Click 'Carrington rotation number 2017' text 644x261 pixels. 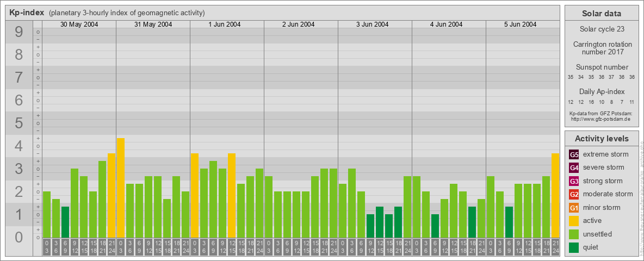602,48
